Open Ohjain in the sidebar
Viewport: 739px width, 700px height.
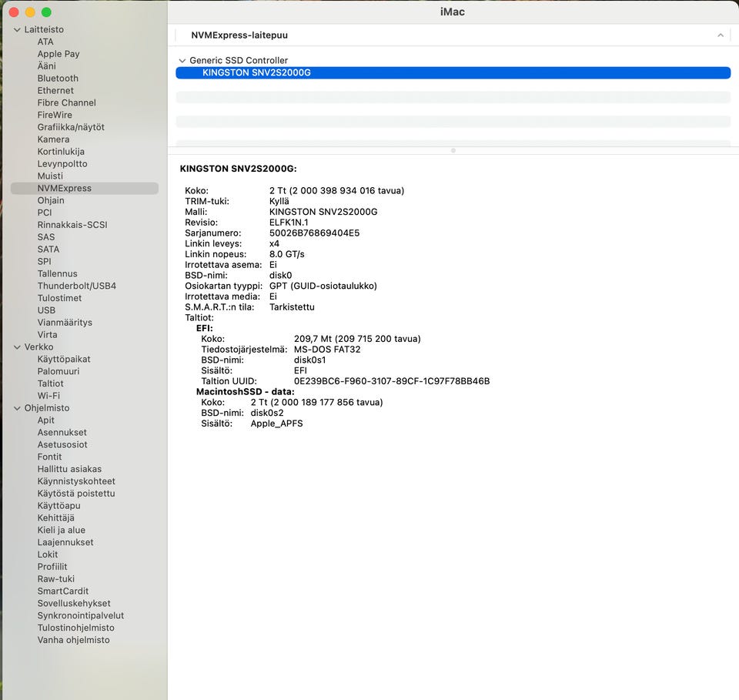click(x=51, y=200)
